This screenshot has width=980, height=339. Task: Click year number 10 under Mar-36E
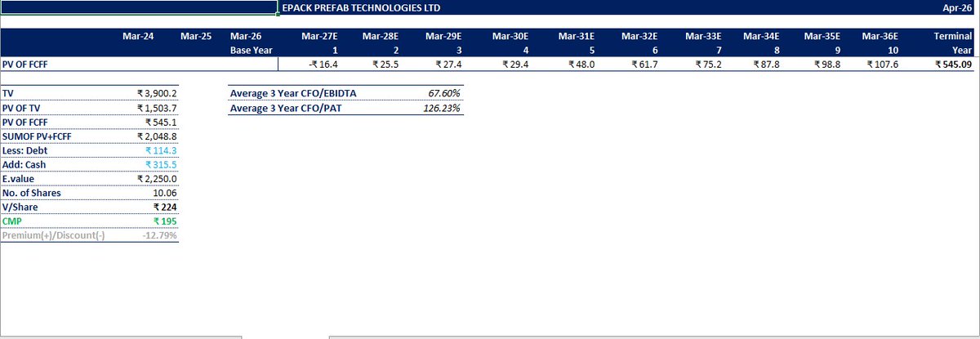point(893,51)
